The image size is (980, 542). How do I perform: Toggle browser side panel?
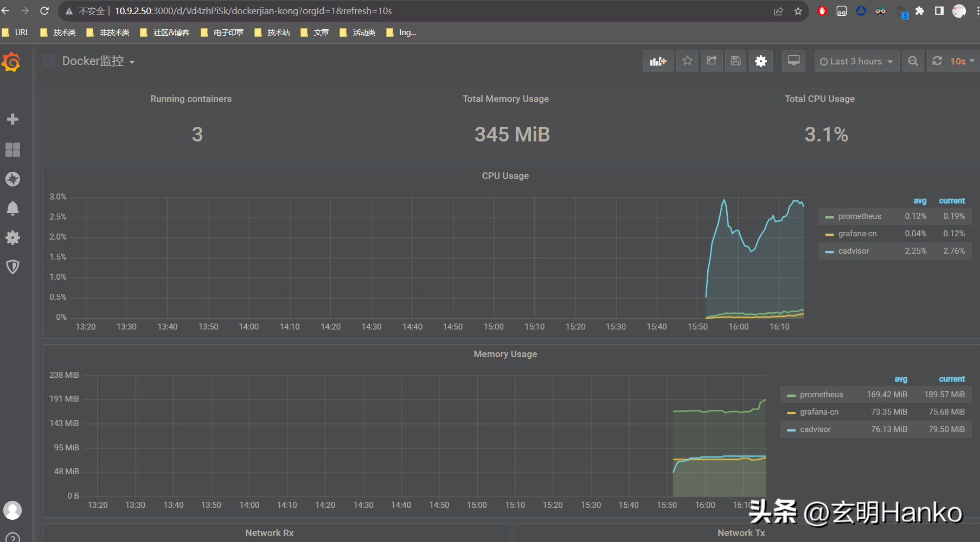(939, 11)
